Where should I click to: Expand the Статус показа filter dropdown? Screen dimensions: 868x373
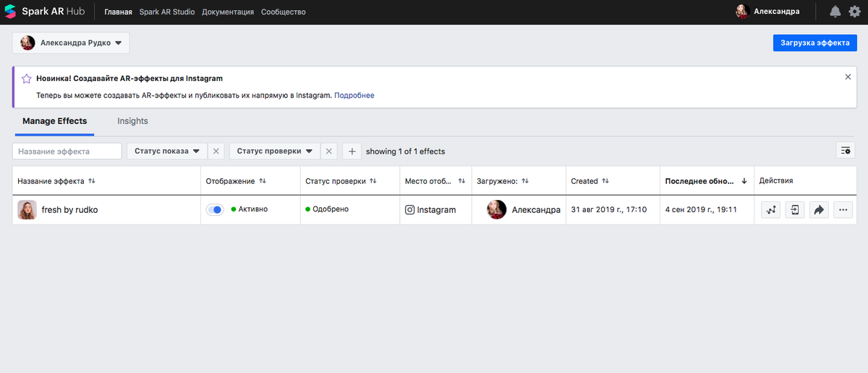coord(167,151)
